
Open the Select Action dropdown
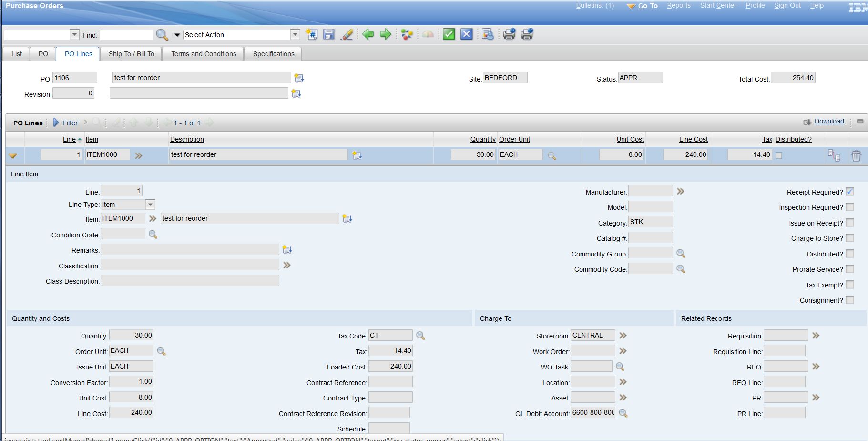pos(295,35)
